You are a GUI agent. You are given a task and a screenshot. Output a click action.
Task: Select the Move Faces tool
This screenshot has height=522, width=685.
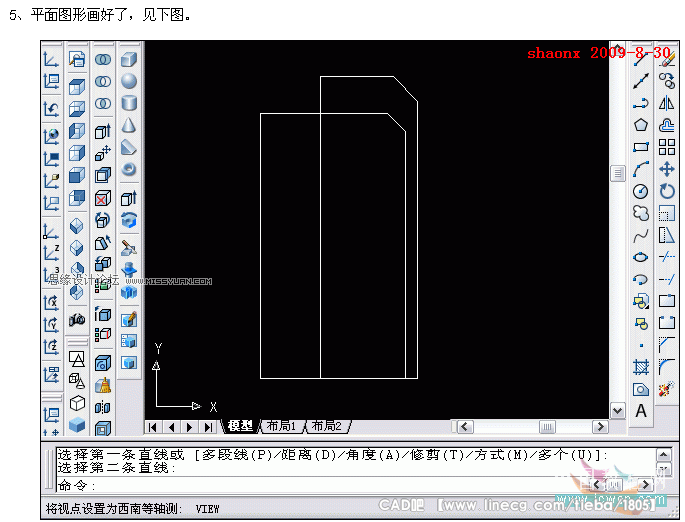[x=103, y=153]
